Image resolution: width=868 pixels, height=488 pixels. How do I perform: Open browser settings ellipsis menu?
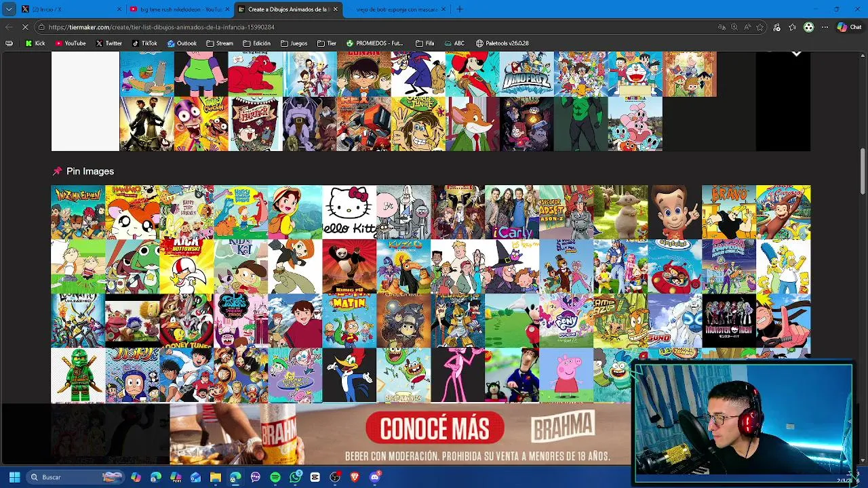[825, 27]
